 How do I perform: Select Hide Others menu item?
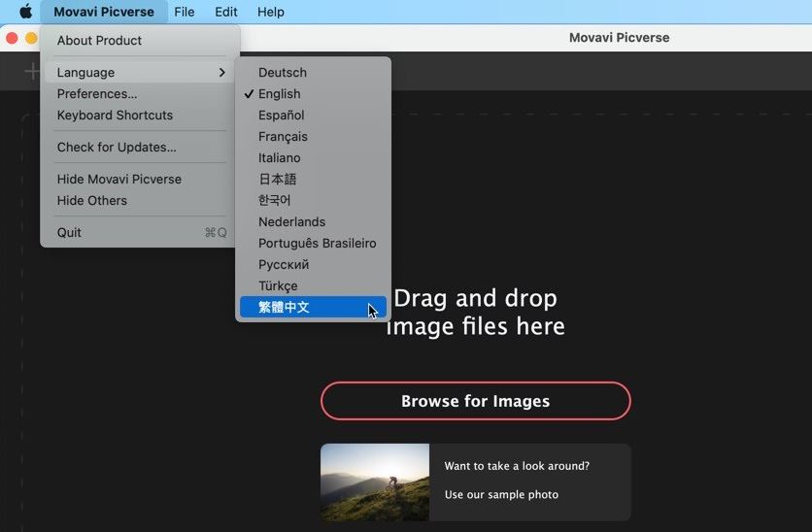tap(140, 200)
